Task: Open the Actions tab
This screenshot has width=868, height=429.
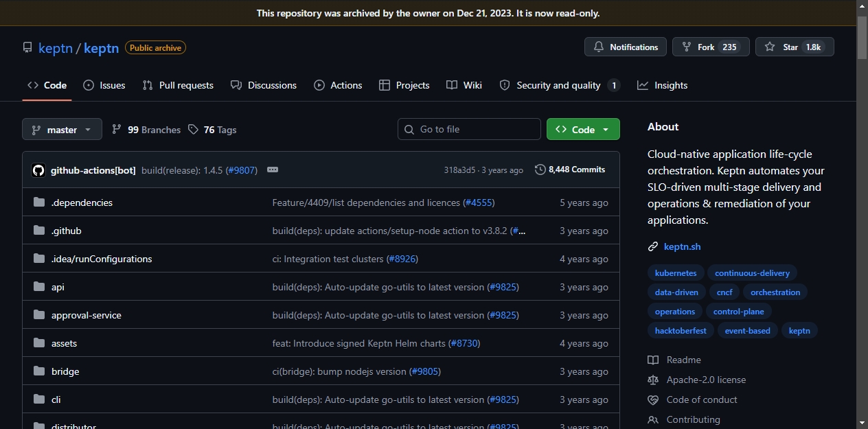Action: coord(338,85)
